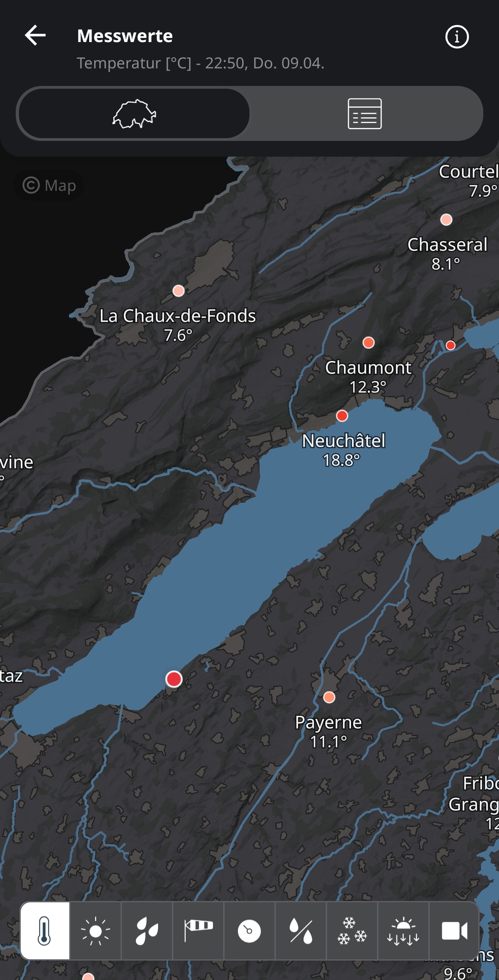The image size is (499, 980).
Task: Select the sunshine icon in toolbar
Action: [x=96, y=931]
